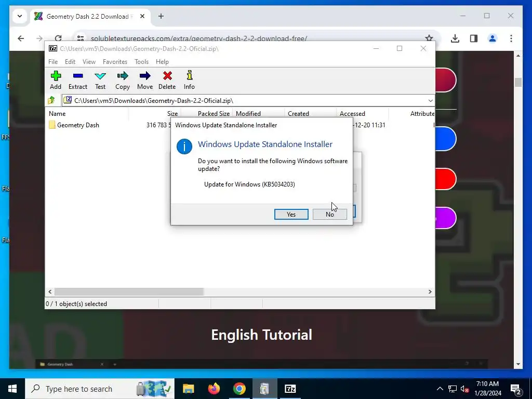The height and width of the screenshot is (399, 532).
Task: Open the Tools menu
Action: pyautogui.click(x=141, y=62)
